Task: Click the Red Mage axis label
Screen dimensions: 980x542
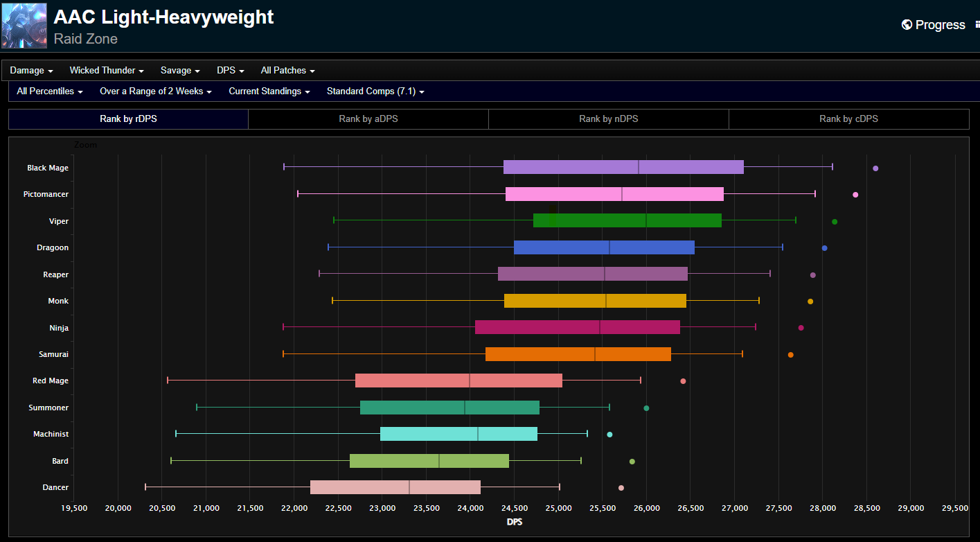Action: (51, 381)
